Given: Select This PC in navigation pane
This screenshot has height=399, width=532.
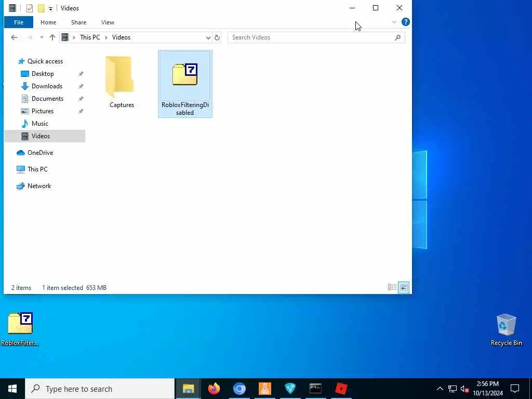Looking at the screenshot, I should (x=37, y=169).
